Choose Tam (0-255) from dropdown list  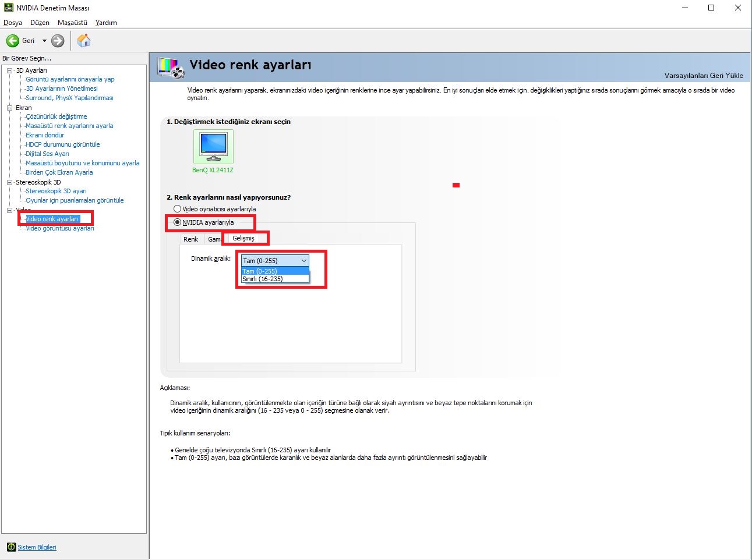click(x=275, y=271)
